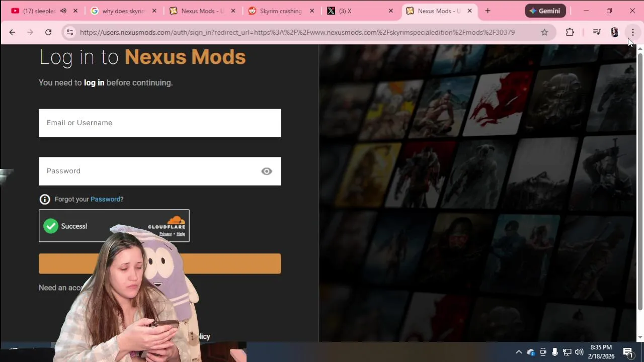
Task: Mute the YouTube tab audio icon
Action: (63, 11)
